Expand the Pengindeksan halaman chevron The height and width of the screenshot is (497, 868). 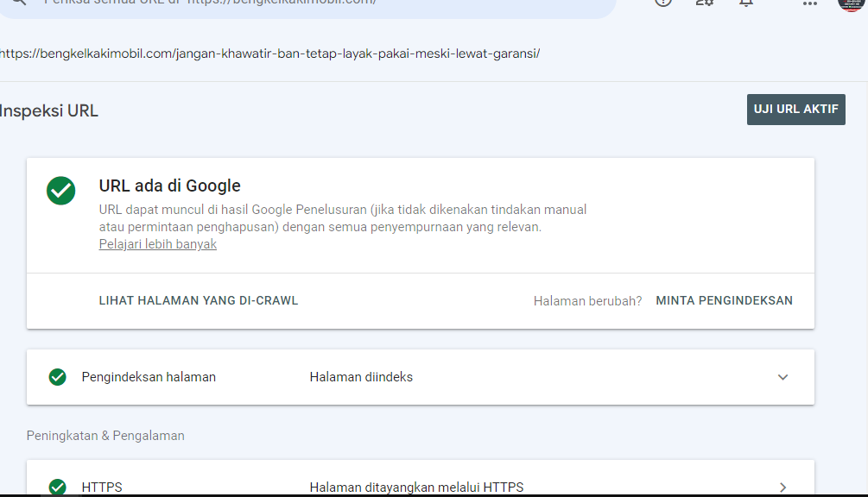[x=782, y=377]
